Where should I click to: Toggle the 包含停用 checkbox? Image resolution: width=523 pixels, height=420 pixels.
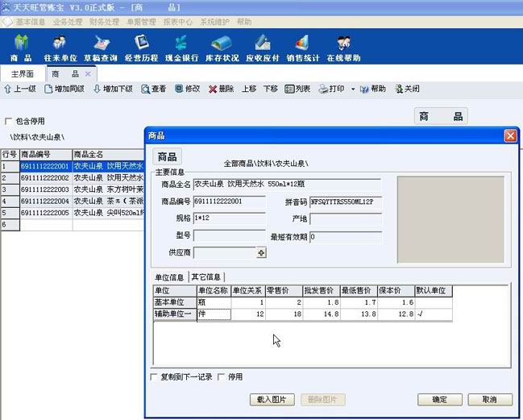click(8, 121)
